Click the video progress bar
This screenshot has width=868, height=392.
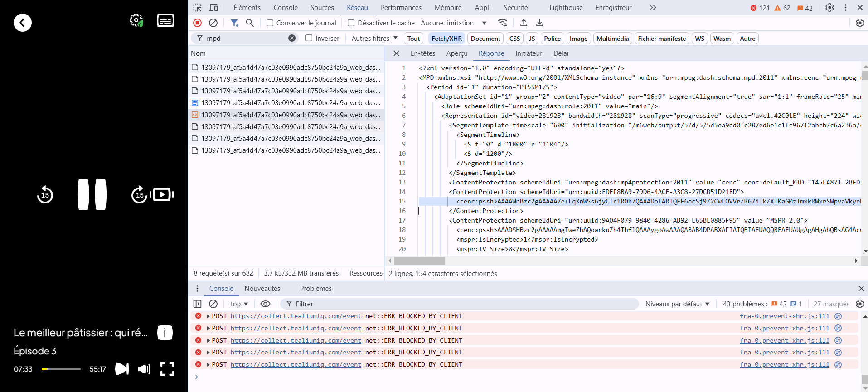point(61,369)
